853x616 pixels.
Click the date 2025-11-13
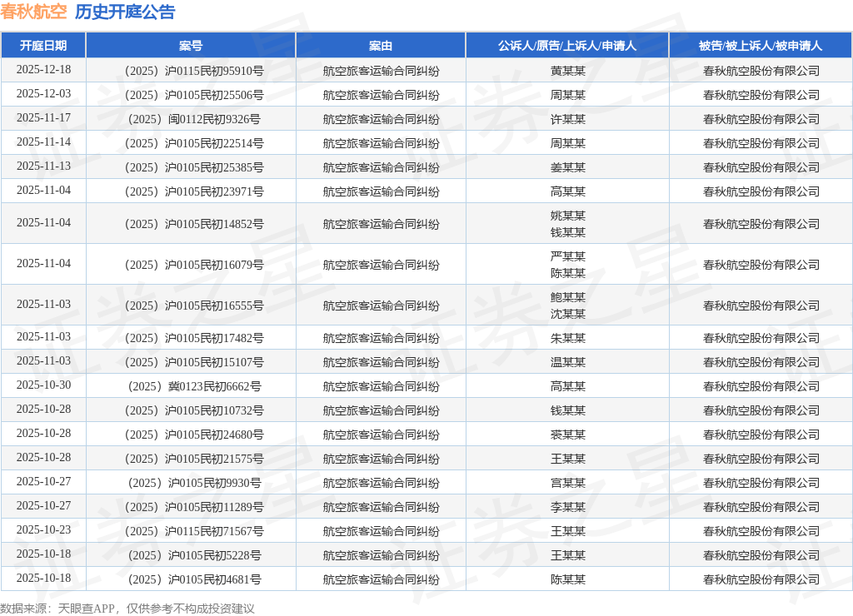click(43, 166)
